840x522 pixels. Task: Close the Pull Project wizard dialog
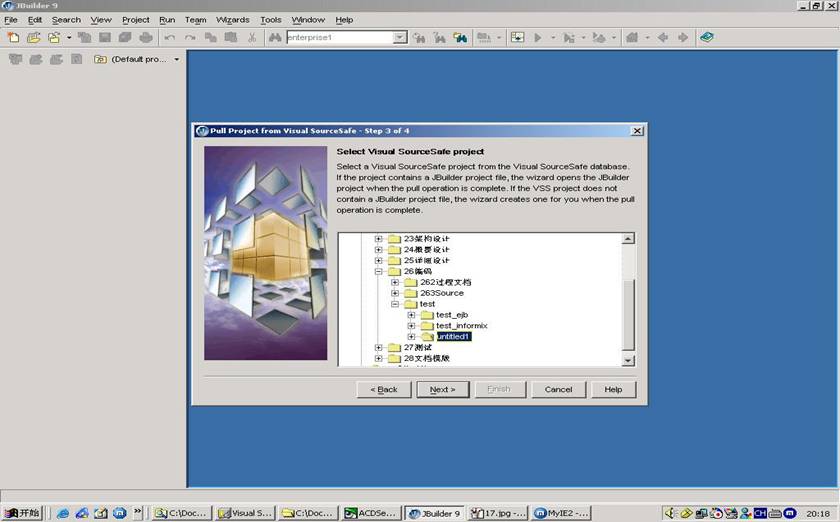click(x=637, y=131)
